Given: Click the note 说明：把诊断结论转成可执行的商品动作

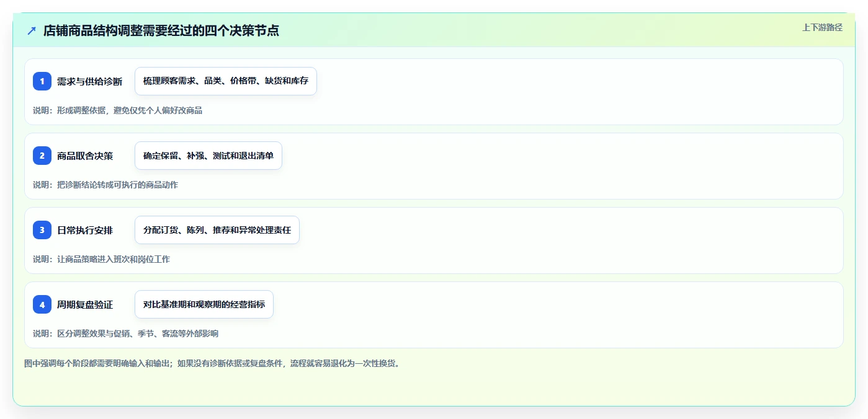Looking at the screenshot, I should pos(105,185).
